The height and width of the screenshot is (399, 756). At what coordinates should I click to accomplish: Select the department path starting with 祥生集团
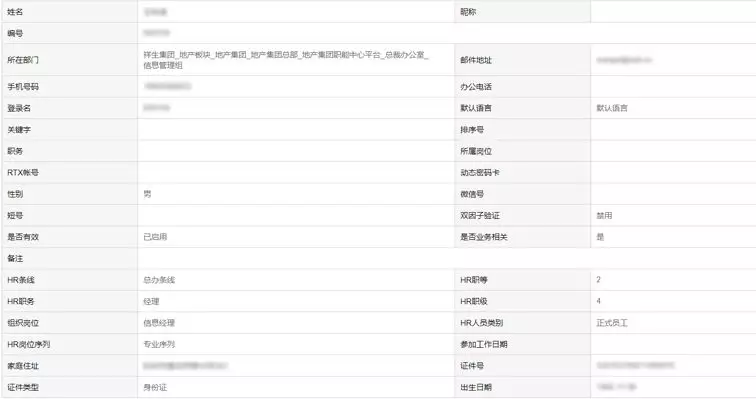coord(286,60)
